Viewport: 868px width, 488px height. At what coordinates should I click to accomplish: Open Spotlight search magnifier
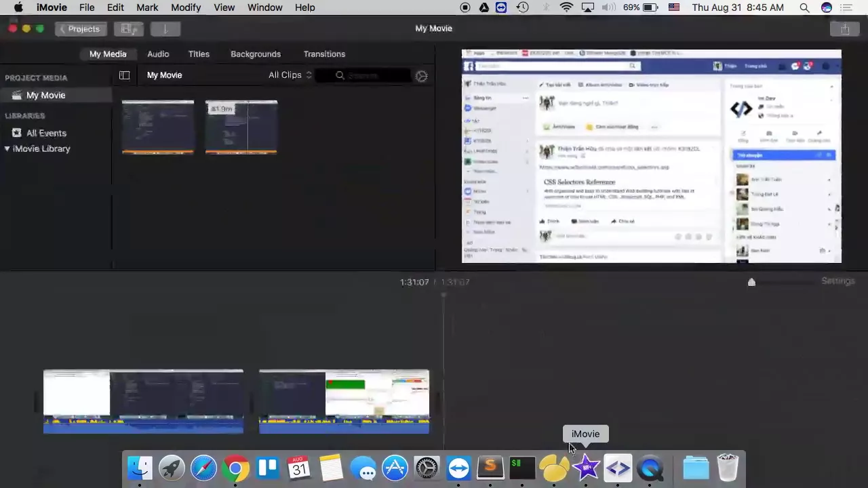pos(804,7)
